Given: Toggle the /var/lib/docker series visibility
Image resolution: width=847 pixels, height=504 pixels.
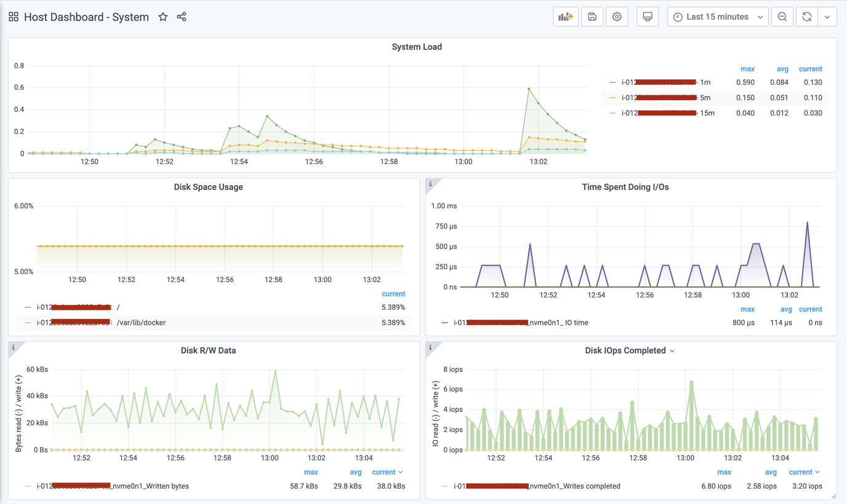Looking at the screenshot, I should pyautogui.click(x=141, y=323).
